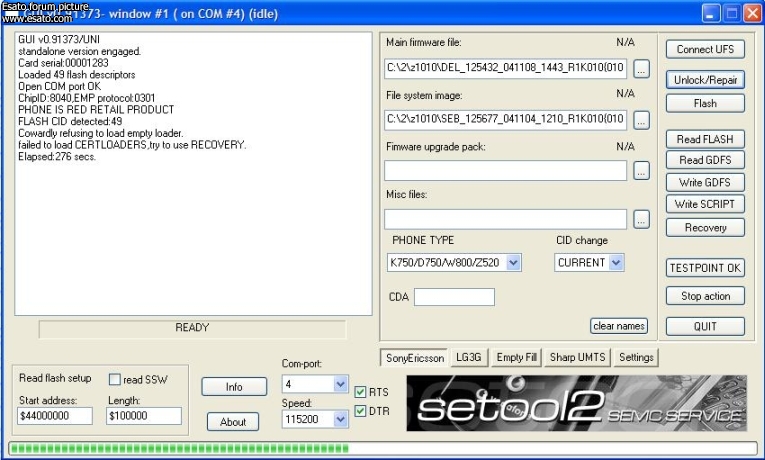This screenshot has height=460, width=765.
Task: Open the Info button
Action: click(x=234, y=387)
